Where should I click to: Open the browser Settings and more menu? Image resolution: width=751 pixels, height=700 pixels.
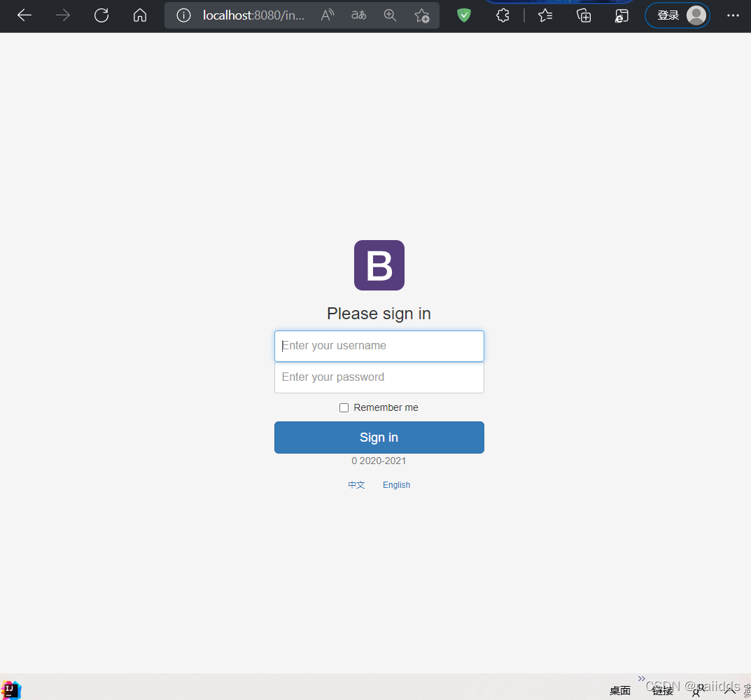733,15
